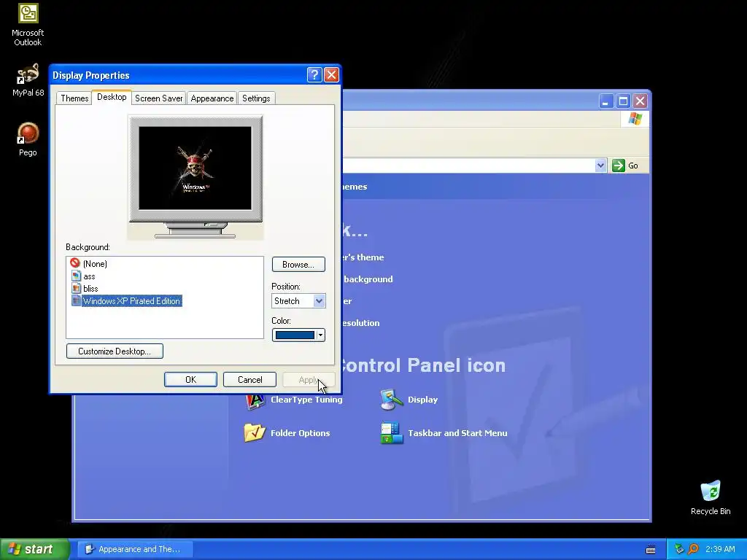Click the (None) background icon
This screenshot has height=560, width=747.
coord(75,262)
